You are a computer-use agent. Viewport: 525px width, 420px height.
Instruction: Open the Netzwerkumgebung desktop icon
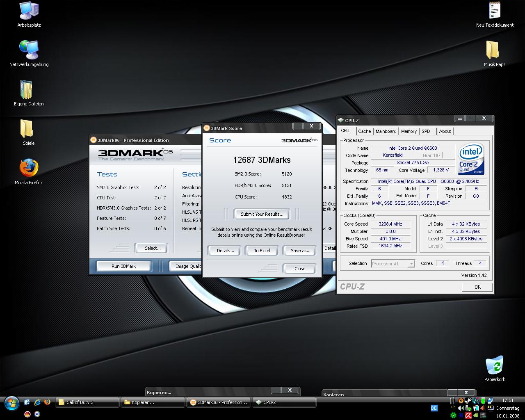click(x=29, y=54)
